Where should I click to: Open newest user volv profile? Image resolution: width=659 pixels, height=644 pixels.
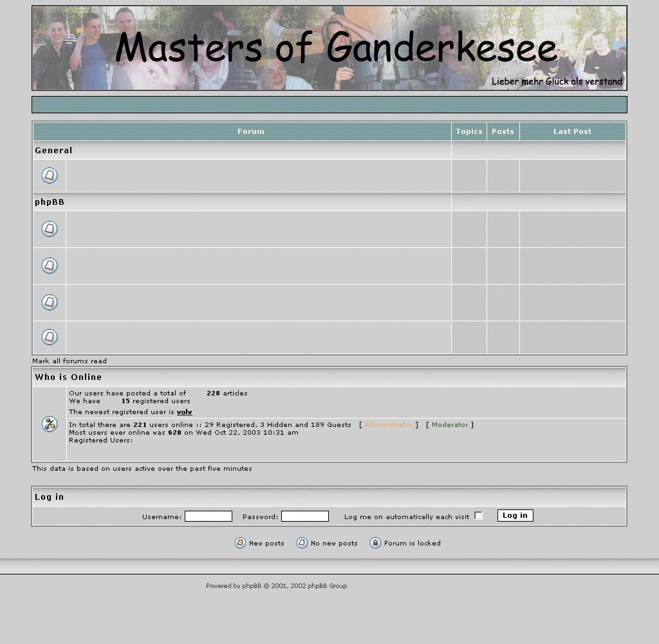click(185, 412)
